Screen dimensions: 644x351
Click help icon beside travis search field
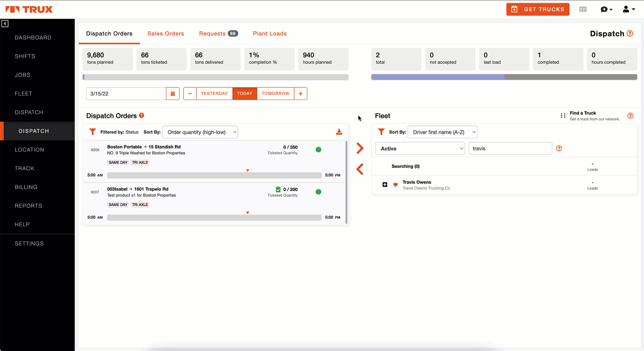point(559,148)
